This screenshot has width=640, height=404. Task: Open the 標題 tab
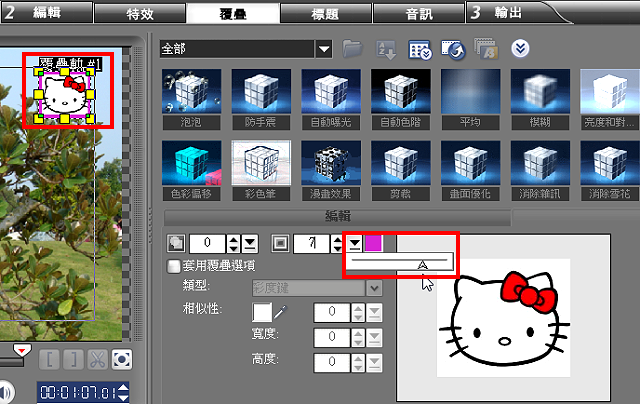tap(325, 13)
